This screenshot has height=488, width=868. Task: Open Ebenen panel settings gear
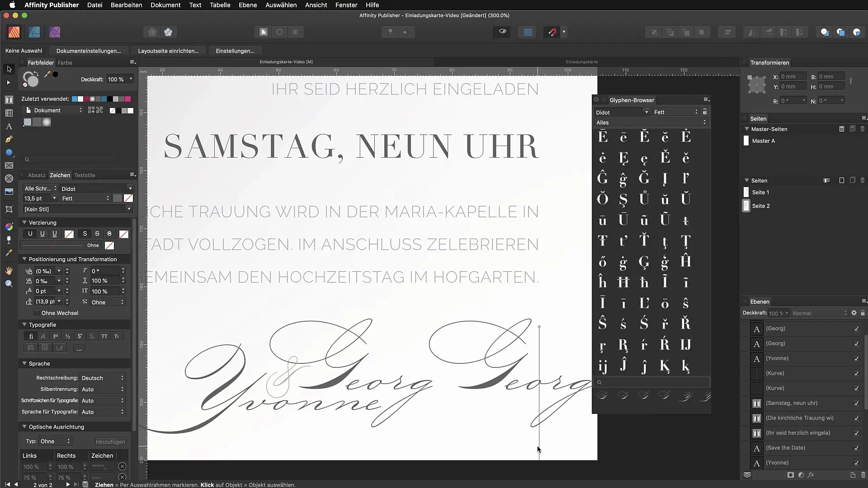pyautogui.click(x=854, y=313)
